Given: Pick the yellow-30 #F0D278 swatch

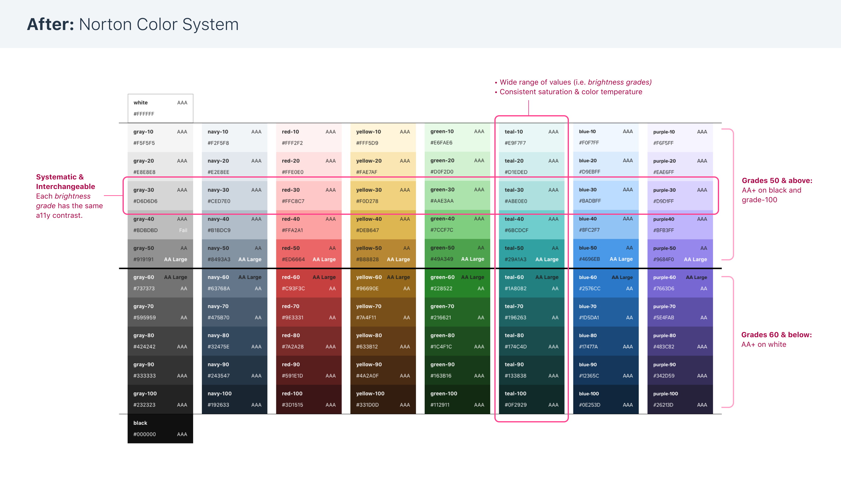Looking at the screenshot, I should pos(383,195).
